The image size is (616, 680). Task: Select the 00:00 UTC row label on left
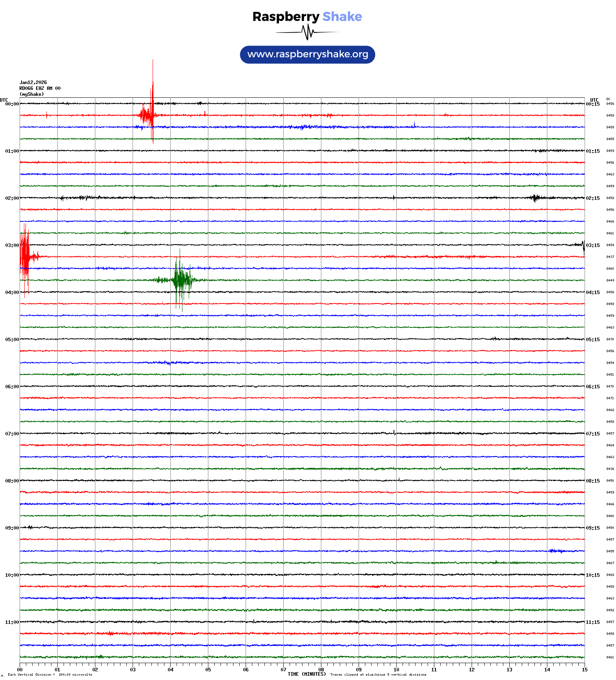(12, 104)
